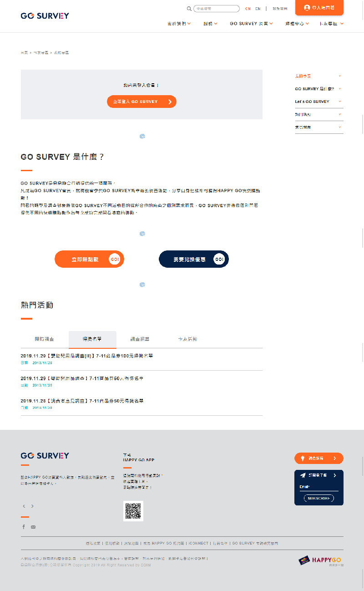Open the GO SURVEY 洞察 navigation menu
The height and width of the screenshot is (591, 364).
tap(249, 23)
